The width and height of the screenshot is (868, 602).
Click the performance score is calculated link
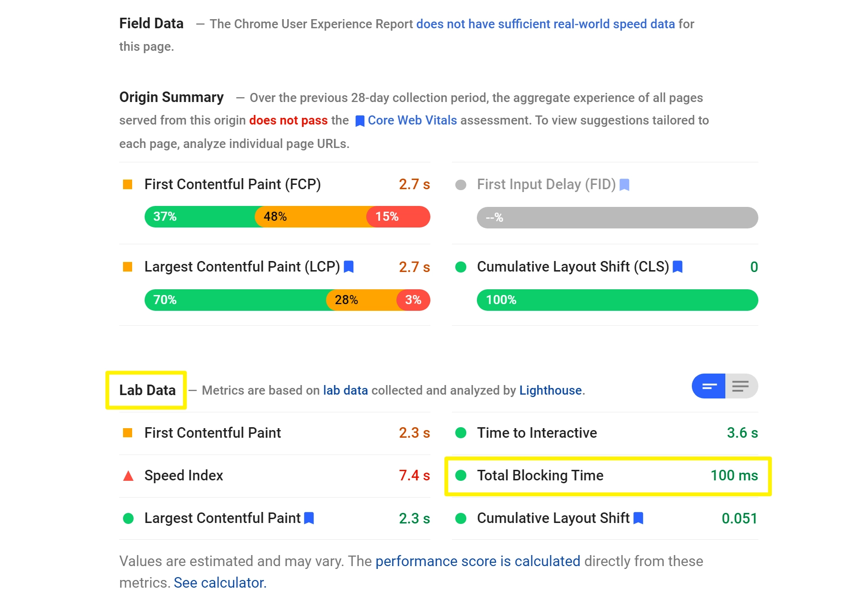tap(478, 561)
